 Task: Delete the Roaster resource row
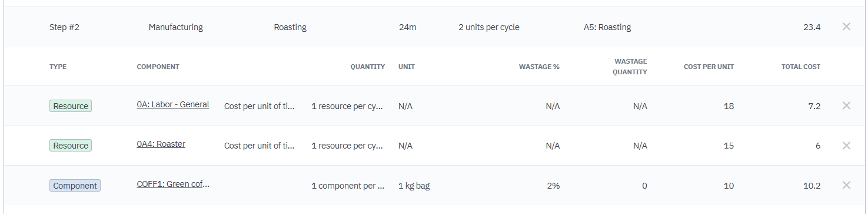point(846,145)
